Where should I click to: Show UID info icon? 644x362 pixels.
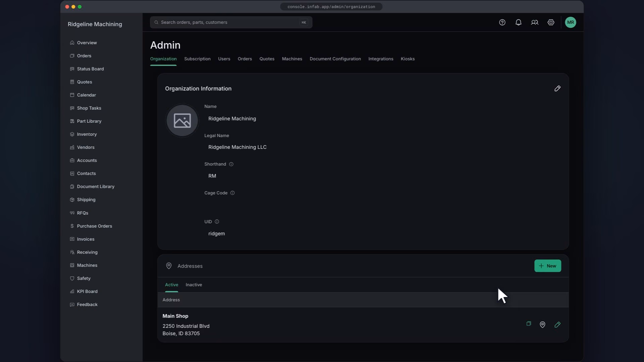[217, 222]
